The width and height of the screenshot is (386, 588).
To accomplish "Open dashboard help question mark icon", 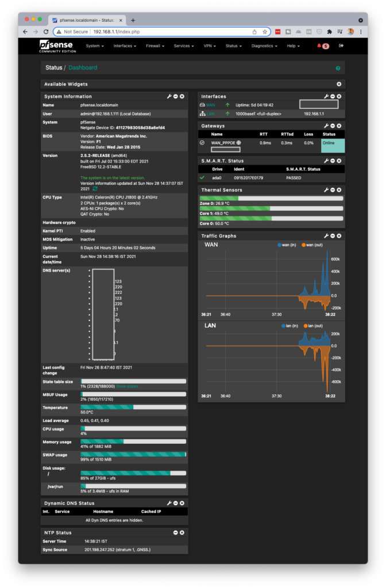I will (338, 68).
